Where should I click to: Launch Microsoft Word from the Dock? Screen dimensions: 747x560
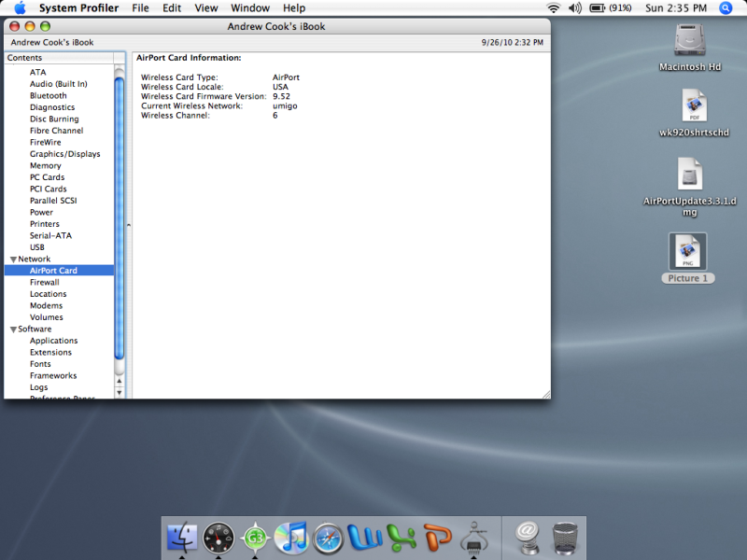pyautogui.click(x=364, y=539)
